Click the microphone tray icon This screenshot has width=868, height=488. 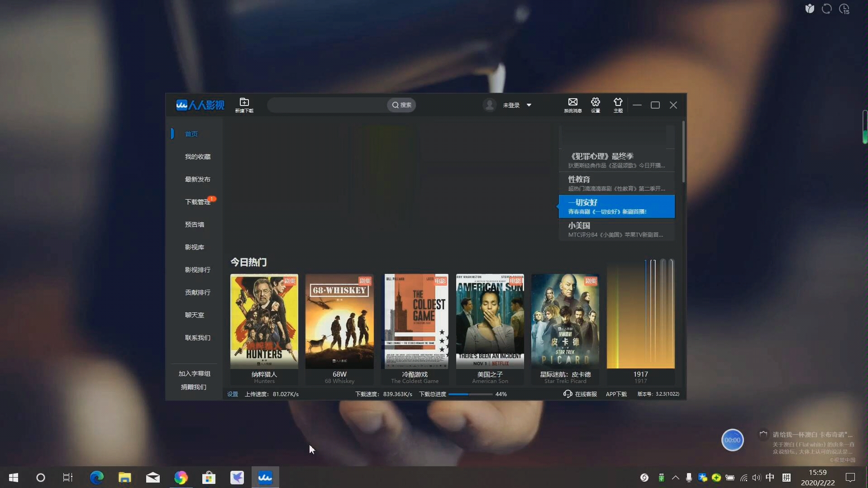click(689, 478)
